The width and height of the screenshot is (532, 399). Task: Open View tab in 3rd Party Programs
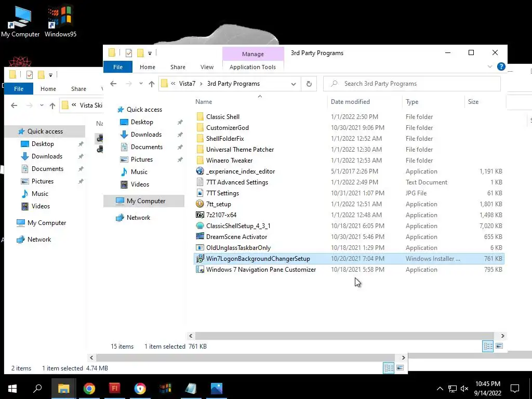click(207, 67)
